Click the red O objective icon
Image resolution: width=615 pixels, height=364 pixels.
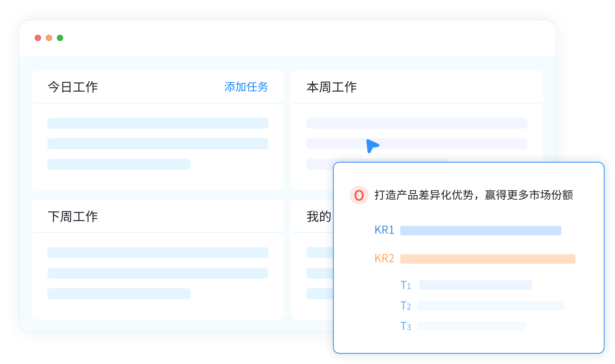[359, 195]
